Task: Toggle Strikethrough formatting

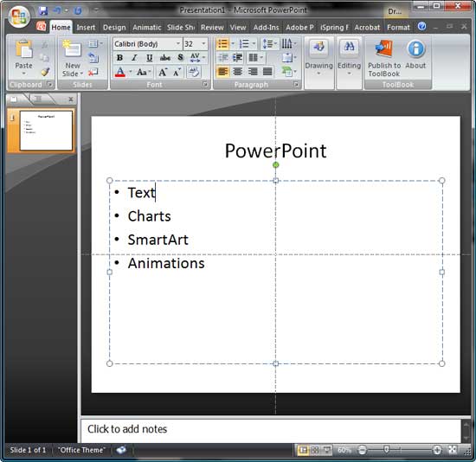Action: click(164, 58)
